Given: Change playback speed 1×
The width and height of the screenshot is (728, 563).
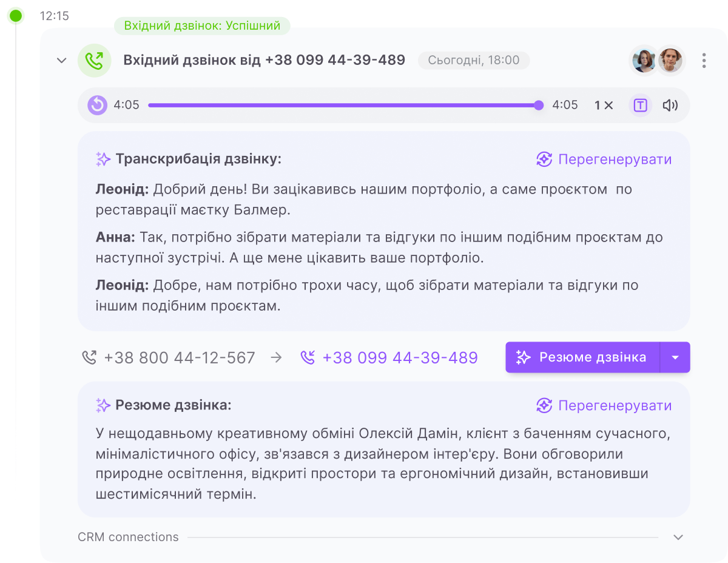Looking at the screenshot, I should pyautogui.click(x=603, y=106).
